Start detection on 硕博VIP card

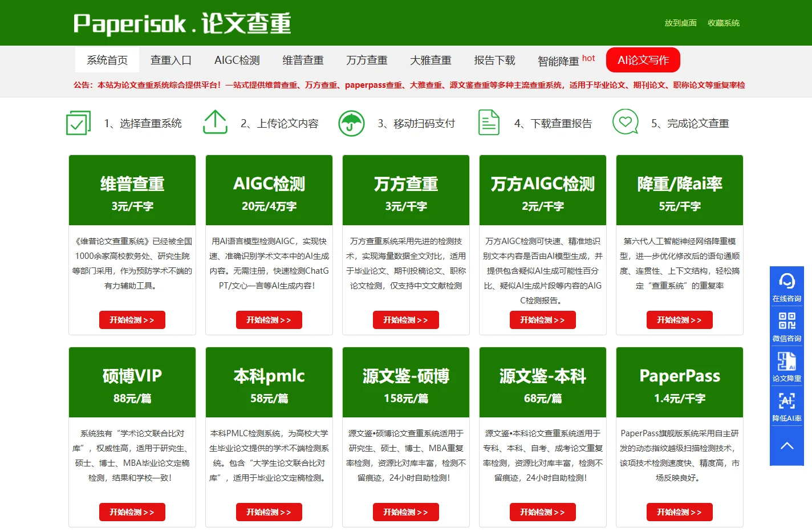132,512
